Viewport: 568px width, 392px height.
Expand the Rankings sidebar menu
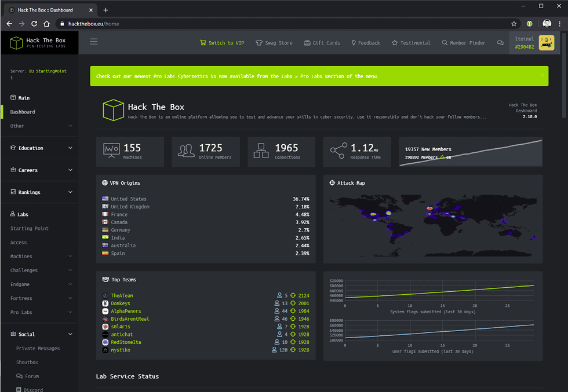[x=39, y=192]
